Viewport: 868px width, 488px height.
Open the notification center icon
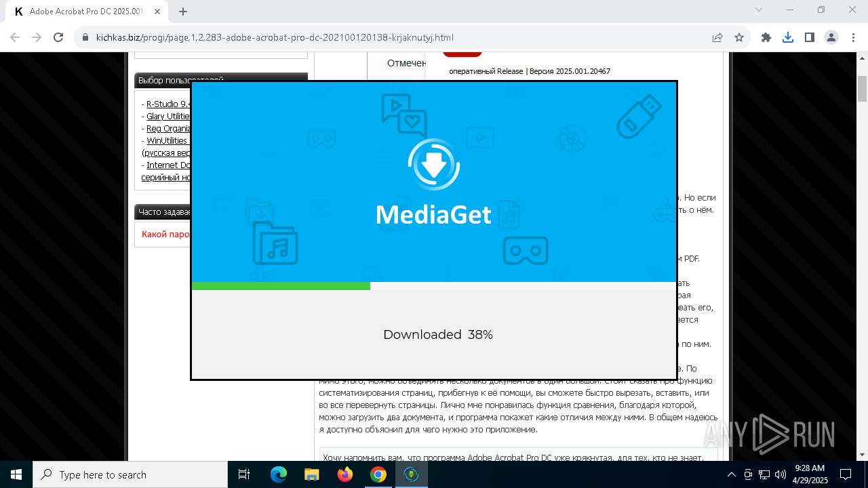pyautogui.click(x=846, y=474)
